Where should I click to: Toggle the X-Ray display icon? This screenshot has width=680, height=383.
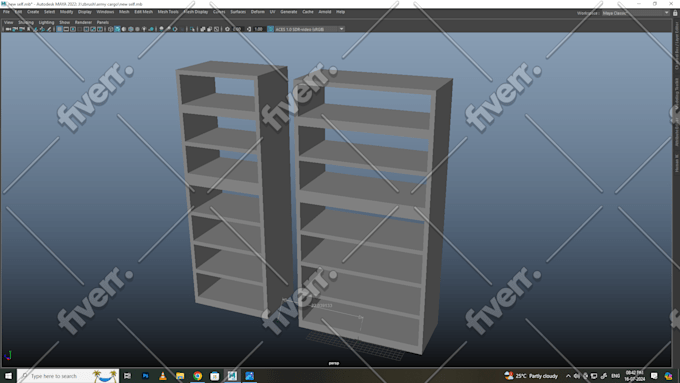(203, 29)
